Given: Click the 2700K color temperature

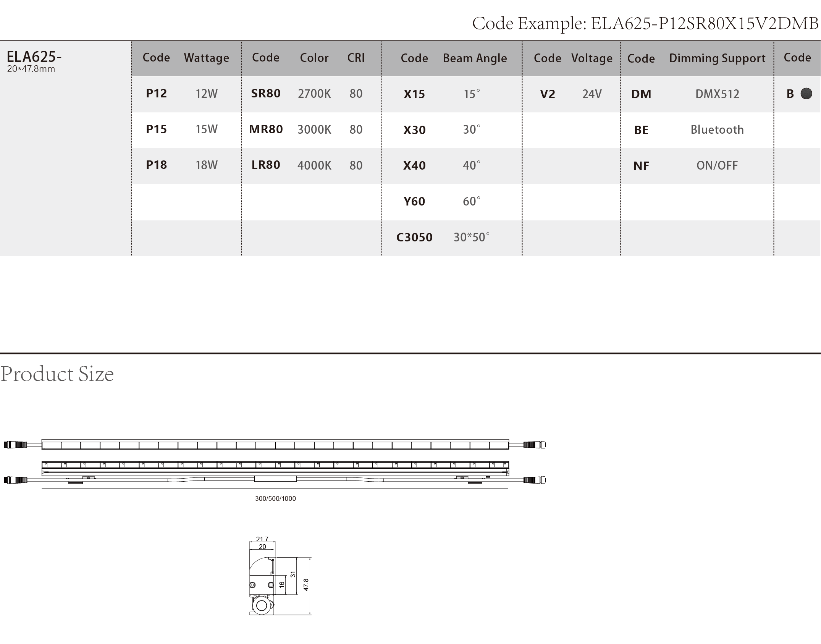Looking at the screenshot, I should tap(314, 94).
